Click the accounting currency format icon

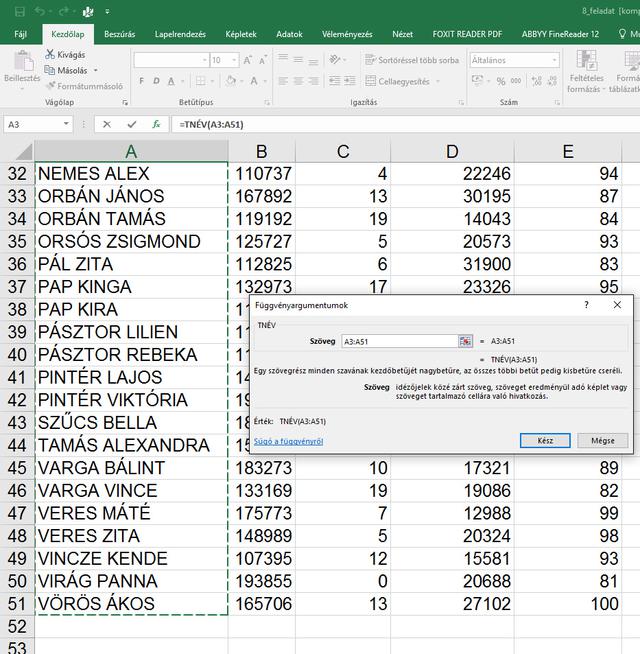[477, 80]
